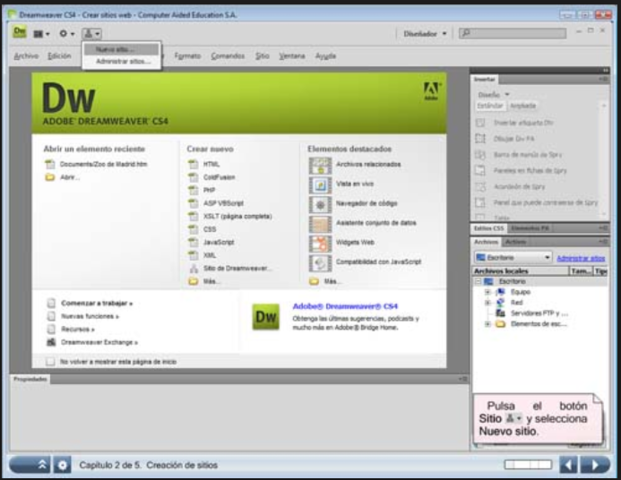
Task: Open Comenzar a trabajar link
Action: 97,303
